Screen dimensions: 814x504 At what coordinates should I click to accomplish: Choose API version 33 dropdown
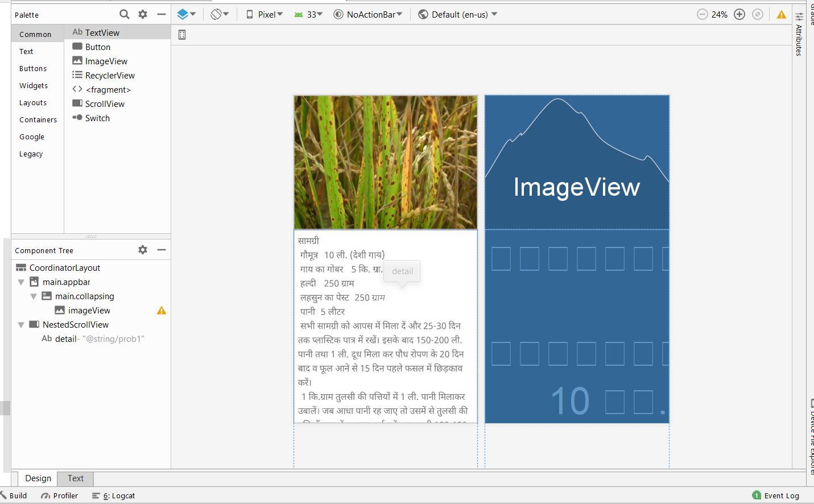308,14
